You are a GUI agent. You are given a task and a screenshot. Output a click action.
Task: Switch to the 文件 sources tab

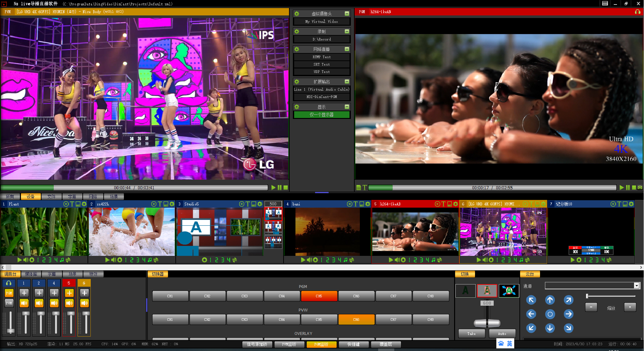click(51, 196)
